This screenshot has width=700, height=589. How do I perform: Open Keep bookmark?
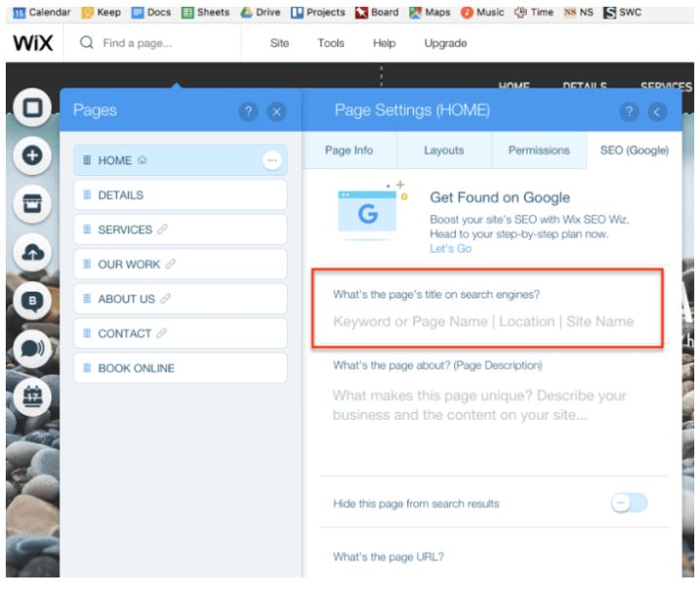pos(101,12)
